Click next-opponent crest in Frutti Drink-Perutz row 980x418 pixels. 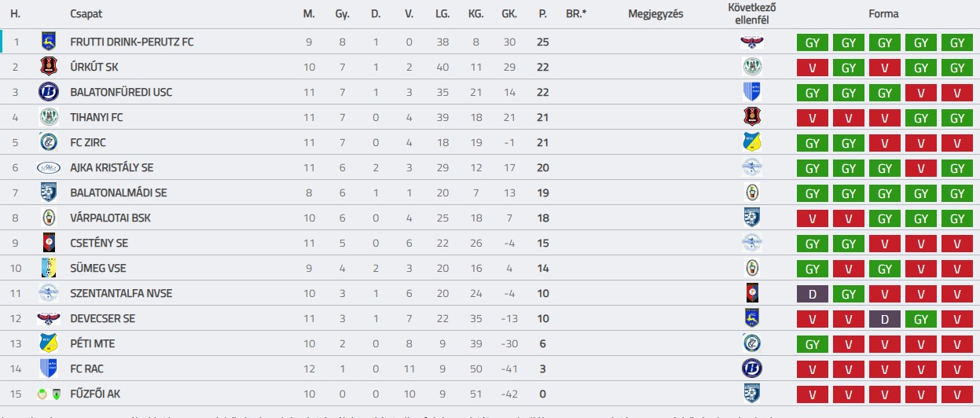pos(752,42)
